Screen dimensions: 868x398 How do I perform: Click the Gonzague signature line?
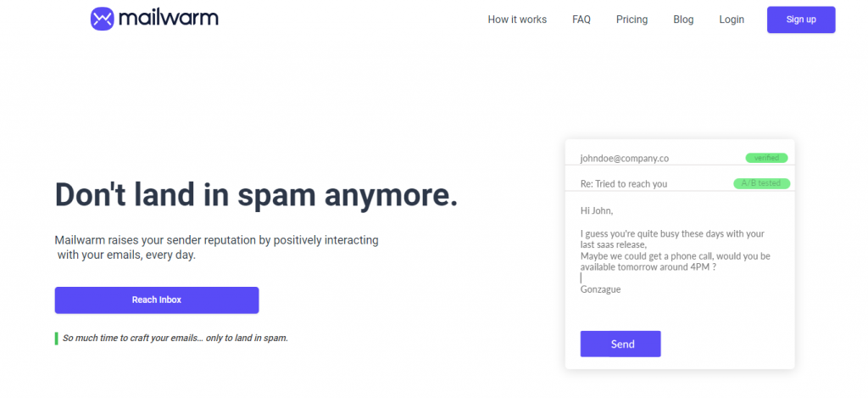[601, 289]
